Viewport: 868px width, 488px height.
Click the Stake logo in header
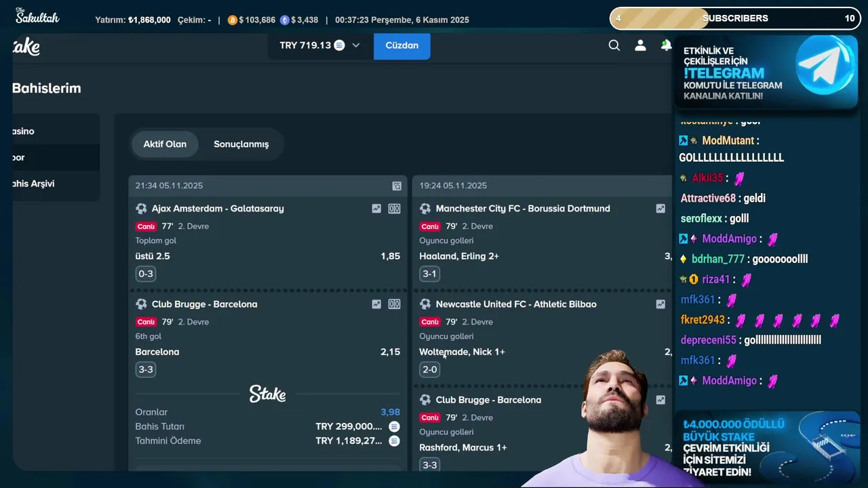coord(26,47)
